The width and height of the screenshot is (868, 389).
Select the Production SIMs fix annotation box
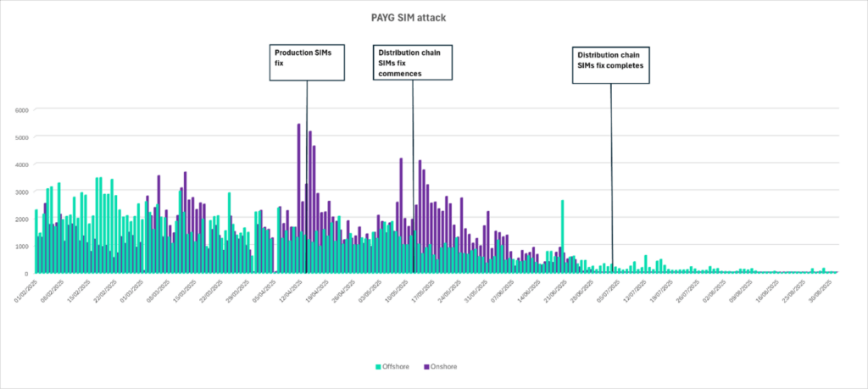307,62
